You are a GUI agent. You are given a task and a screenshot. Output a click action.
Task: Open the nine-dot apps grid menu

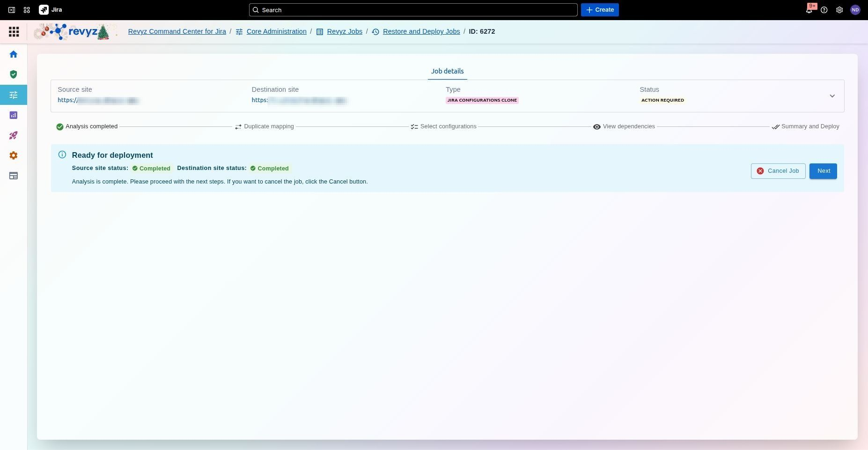point(14,32)
